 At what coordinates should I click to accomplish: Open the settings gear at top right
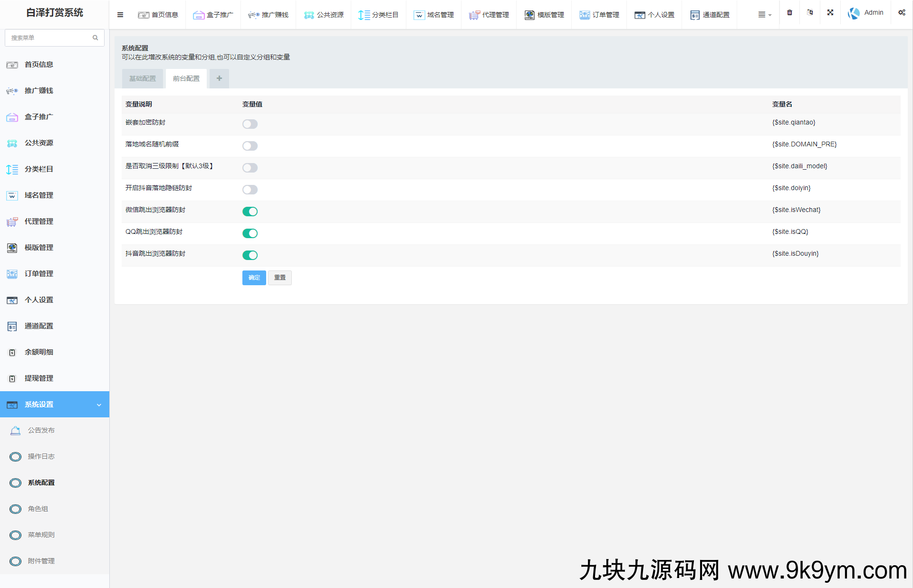click(x=902, y=13)
